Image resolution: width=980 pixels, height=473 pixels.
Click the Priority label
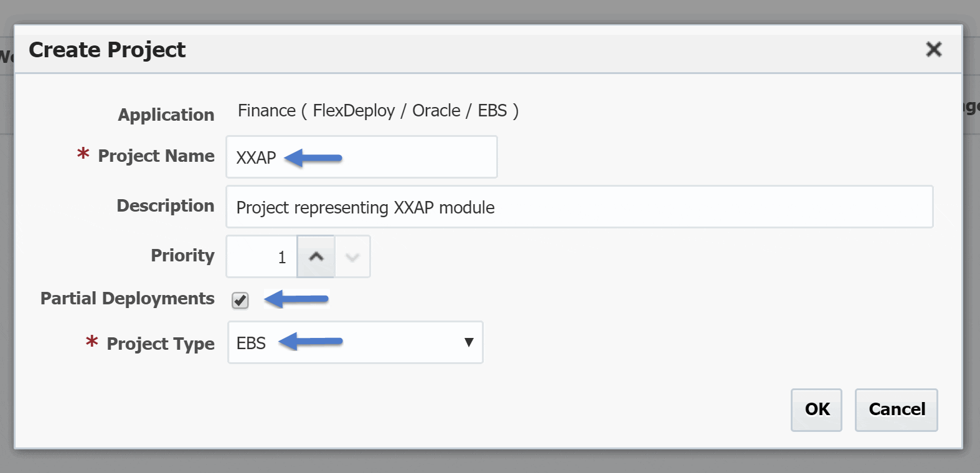point(182,255)
